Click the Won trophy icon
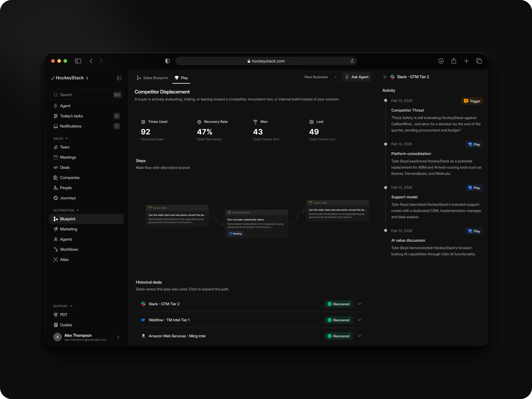 [255, 122]
